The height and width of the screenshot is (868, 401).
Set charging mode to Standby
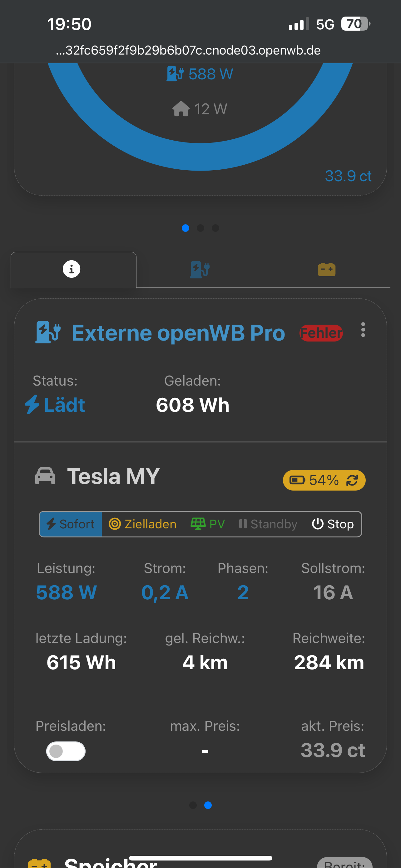(x=268, y=524)
